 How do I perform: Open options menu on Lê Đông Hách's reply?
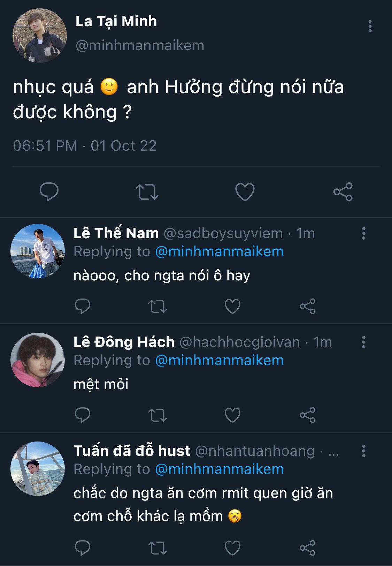[364, 342]
